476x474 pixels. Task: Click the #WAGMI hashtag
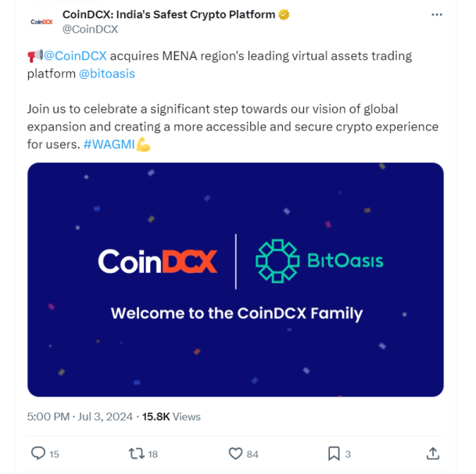109,145
